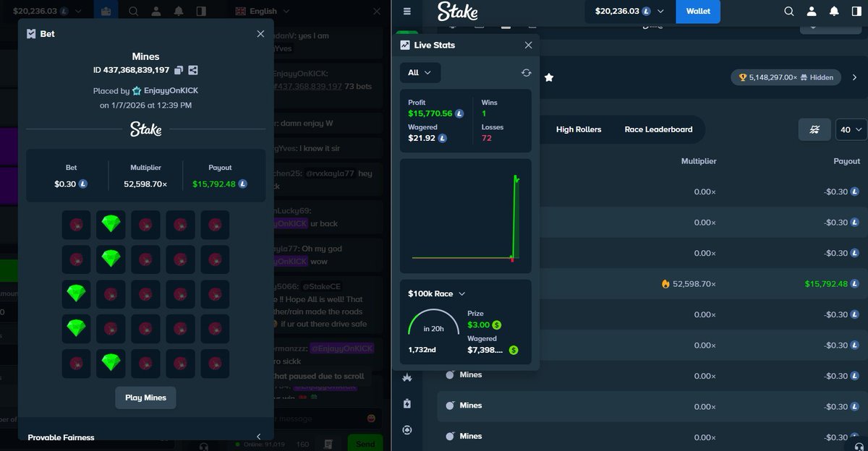Open last visible Mines bet row
Screen dimensions: 868x451
(652, 437)
